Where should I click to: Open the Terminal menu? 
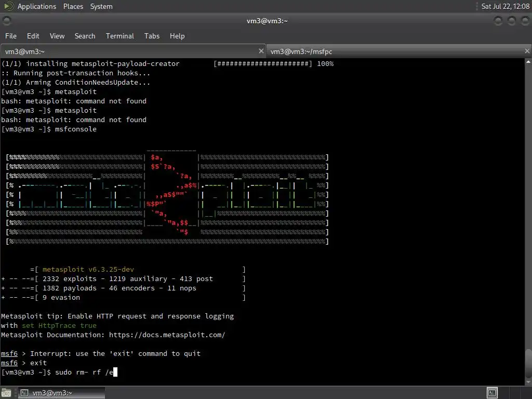coord(120,36)
